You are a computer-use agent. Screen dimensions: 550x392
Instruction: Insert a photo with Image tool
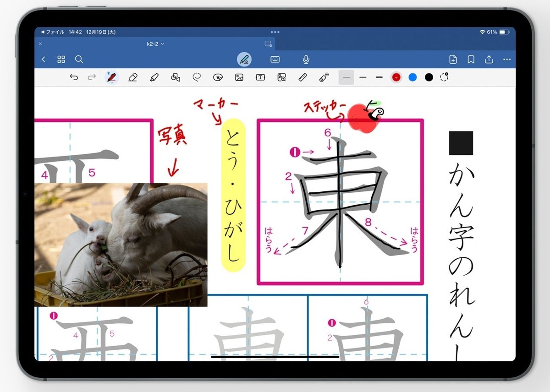click(239, 77)
